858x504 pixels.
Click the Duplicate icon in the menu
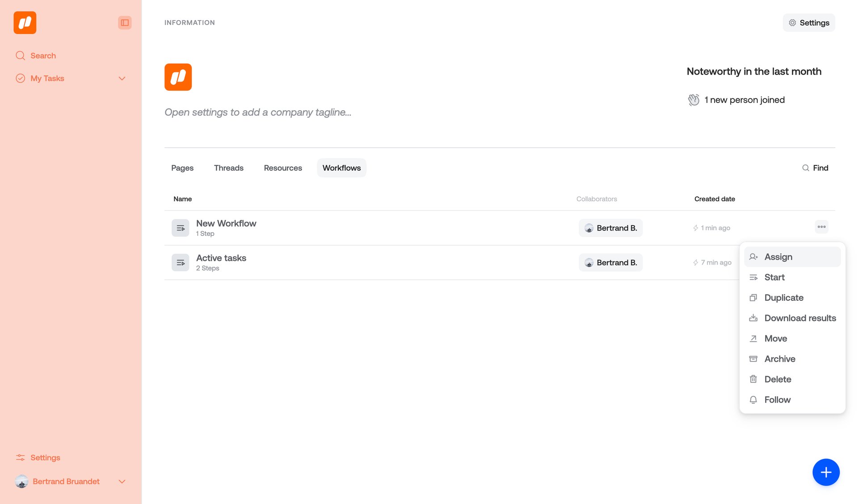753,298
